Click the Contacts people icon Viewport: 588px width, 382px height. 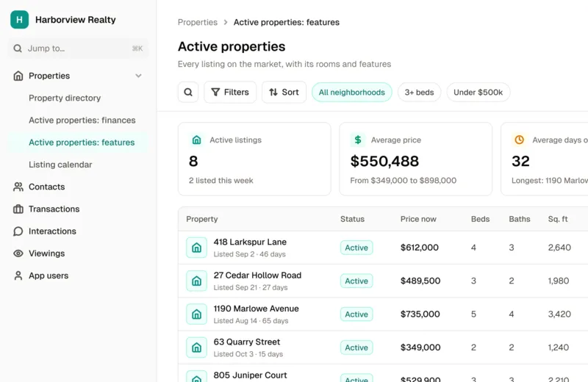18,187
